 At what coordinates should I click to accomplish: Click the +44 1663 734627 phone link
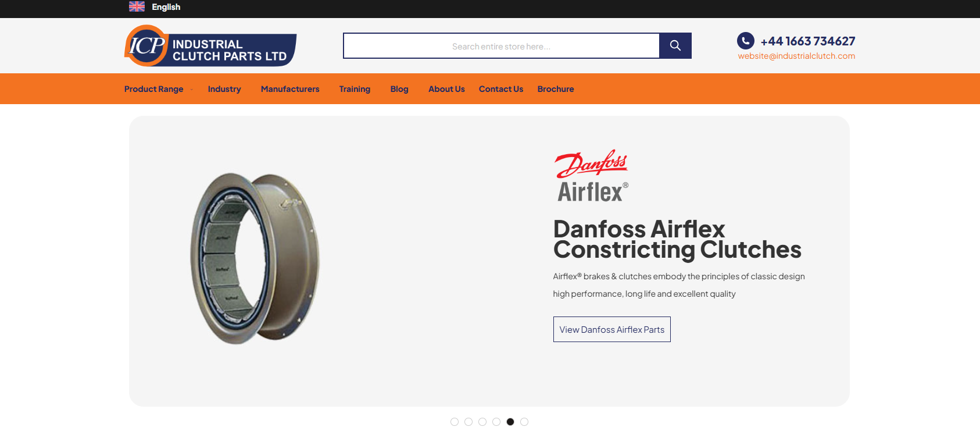point(808,41)
